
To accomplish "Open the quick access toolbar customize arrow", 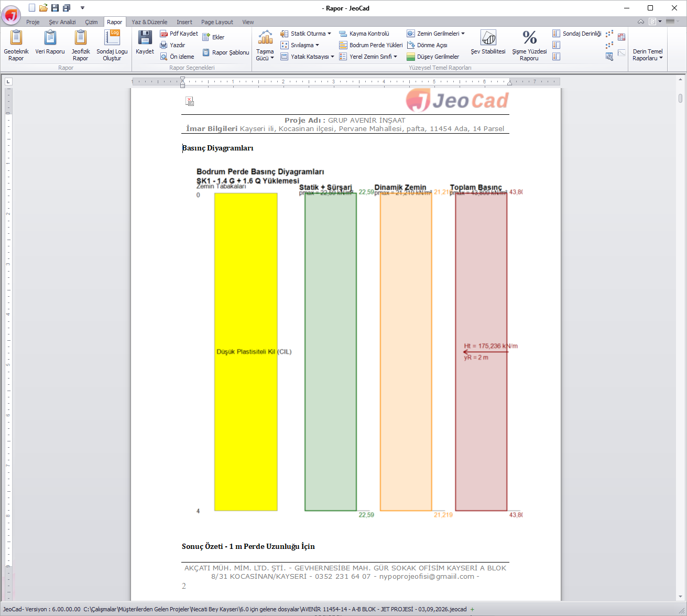I will [x=82, y=8].
